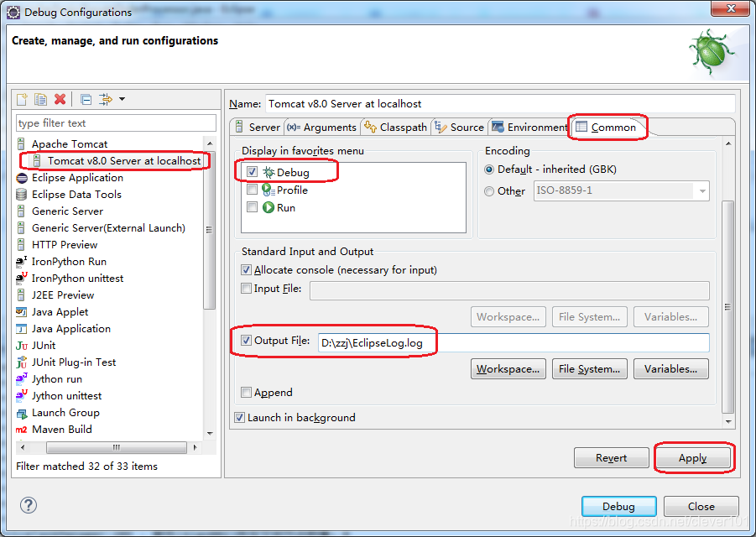This screenshot has height=537, width=756.
Task: Check Run in favorites menu
Action: (253, 207)
